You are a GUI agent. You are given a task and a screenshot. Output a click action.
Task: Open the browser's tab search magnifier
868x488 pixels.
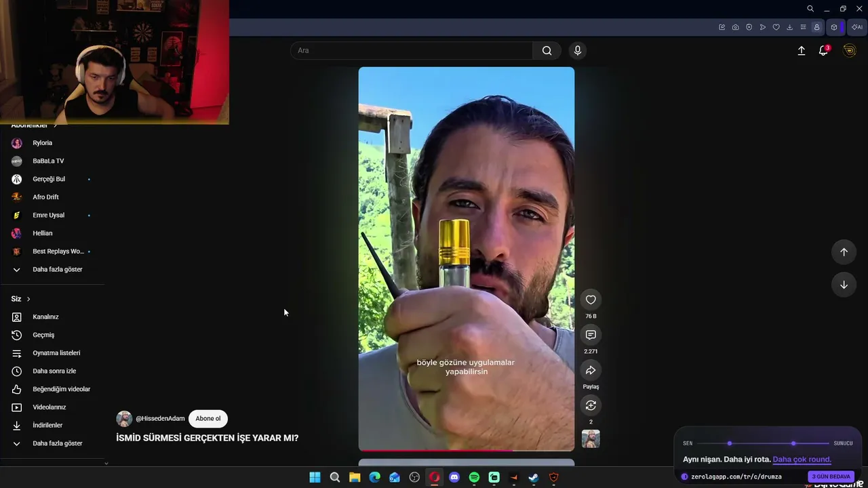[x=810, y=9]
